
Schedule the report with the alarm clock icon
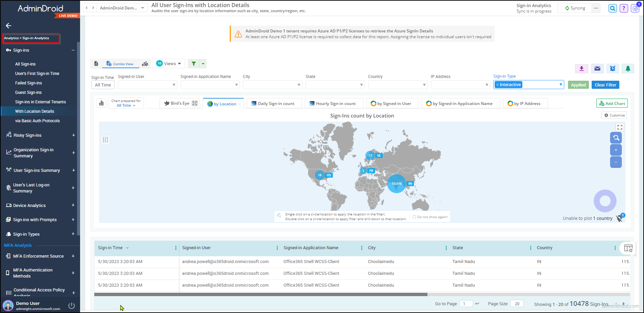pyautogui.click(x=613, y=69)
